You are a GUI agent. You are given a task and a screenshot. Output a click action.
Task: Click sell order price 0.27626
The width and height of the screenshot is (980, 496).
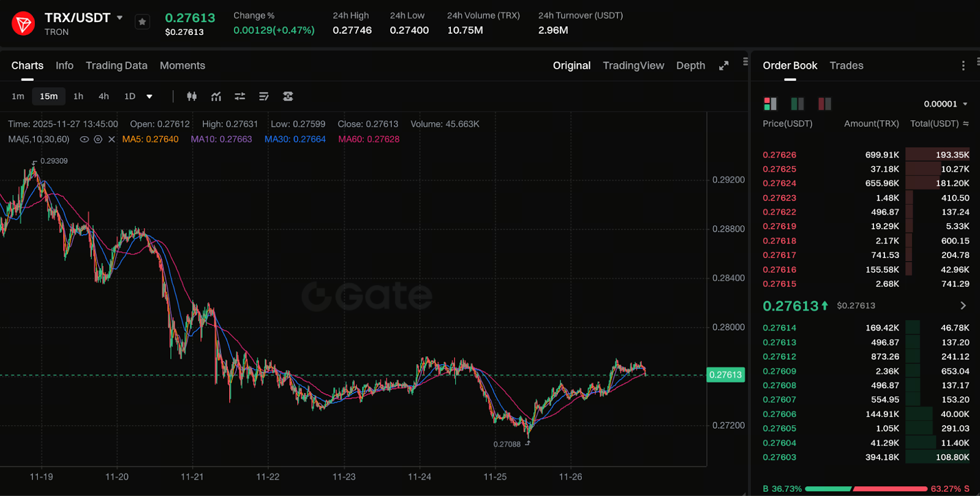780,155
